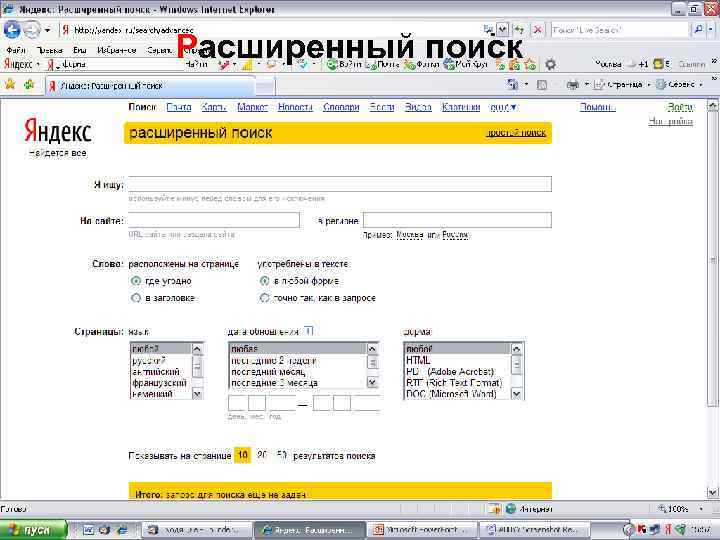
Task: Open the Избранное menu
Action: pyautogui.click(x=117, y=50)
